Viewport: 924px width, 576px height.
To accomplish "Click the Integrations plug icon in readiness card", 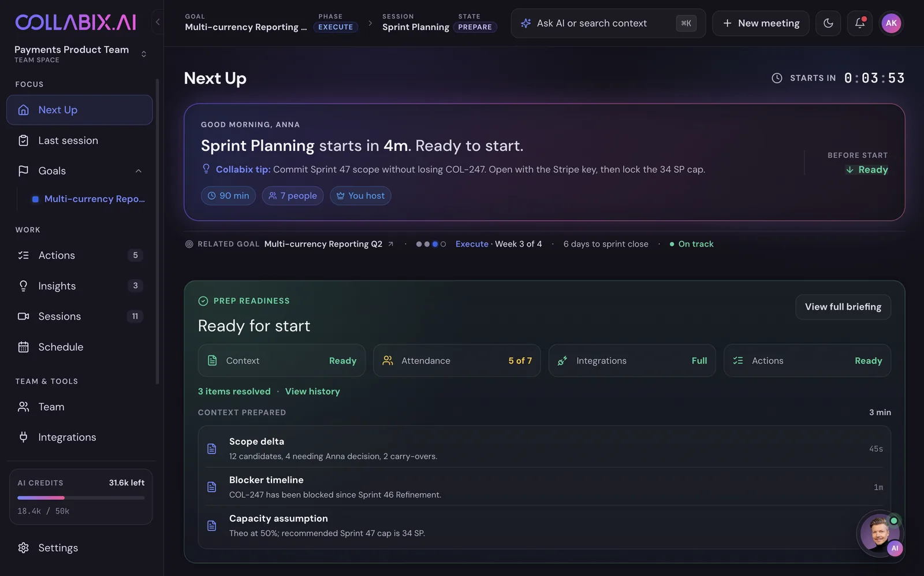I will [562, 361].
